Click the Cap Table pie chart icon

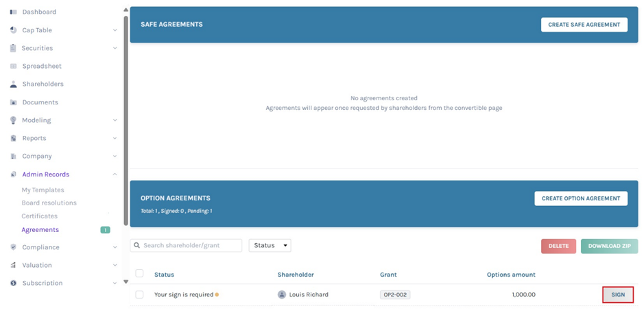[13, 30]
